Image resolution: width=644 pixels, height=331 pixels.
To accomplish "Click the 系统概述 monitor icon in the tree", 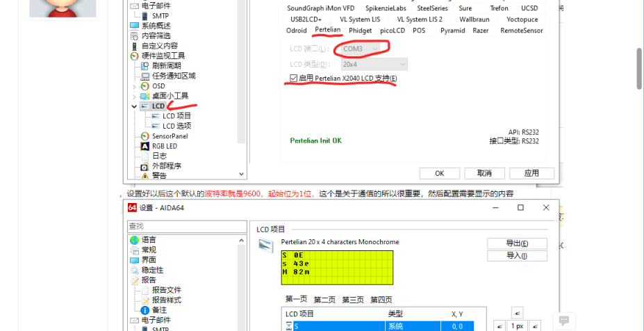I will (x=135, y=26).
